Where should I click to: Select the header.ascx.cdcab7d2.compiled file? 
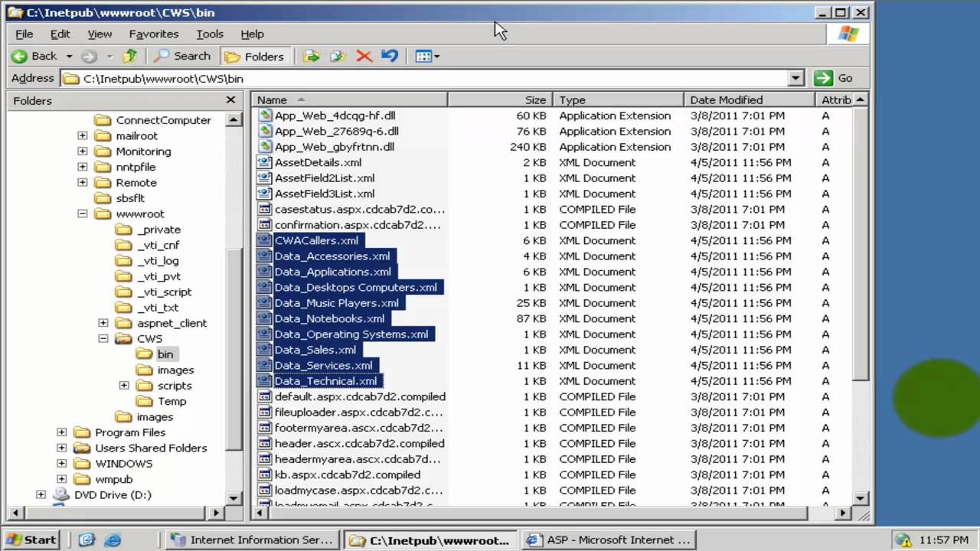359,443
